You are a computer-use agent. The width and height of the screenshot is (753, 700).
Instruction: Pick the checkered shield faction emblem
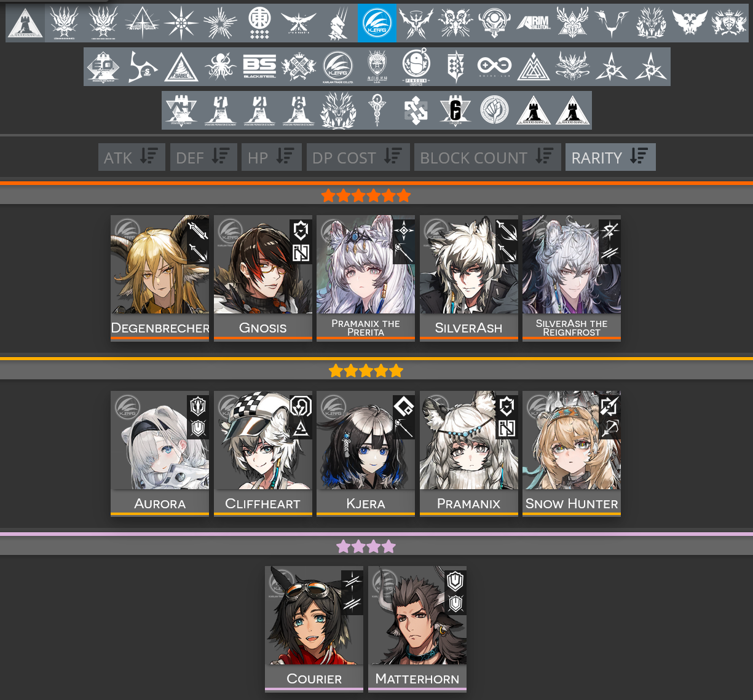pos(455,66)
